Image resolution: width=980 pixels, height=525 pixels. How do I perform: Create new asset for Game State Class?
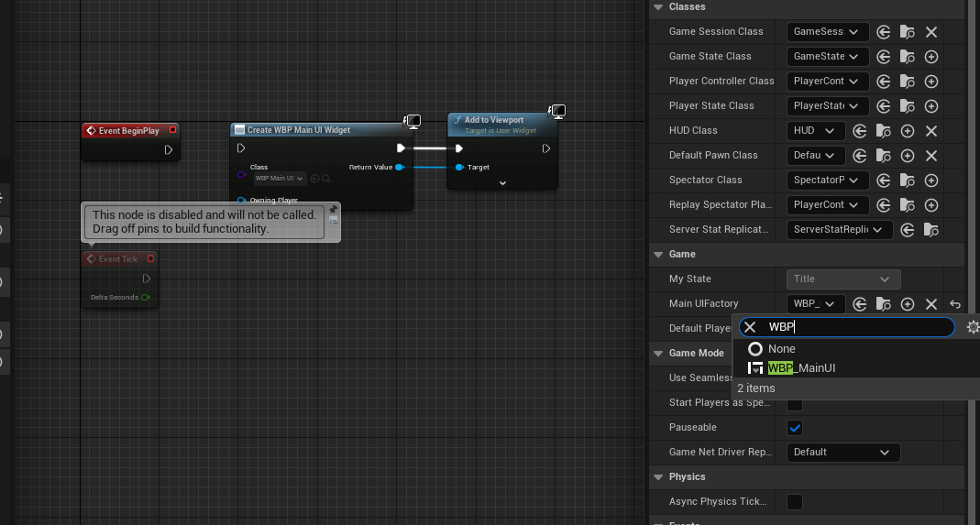(931, 57)
